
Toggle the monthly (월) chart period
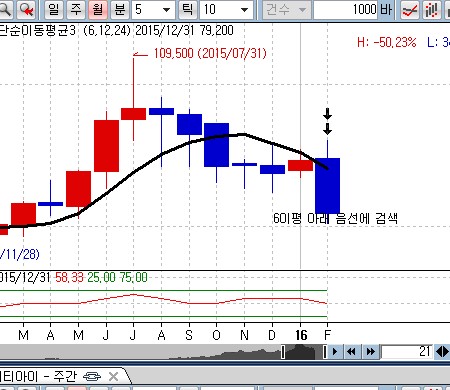pyautogui.click(x=98, y=10)
